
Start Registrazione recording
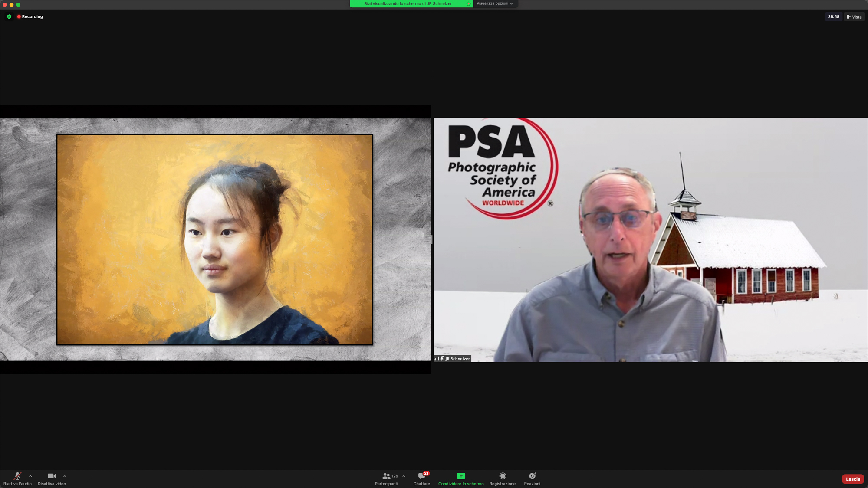click(503, 479)
